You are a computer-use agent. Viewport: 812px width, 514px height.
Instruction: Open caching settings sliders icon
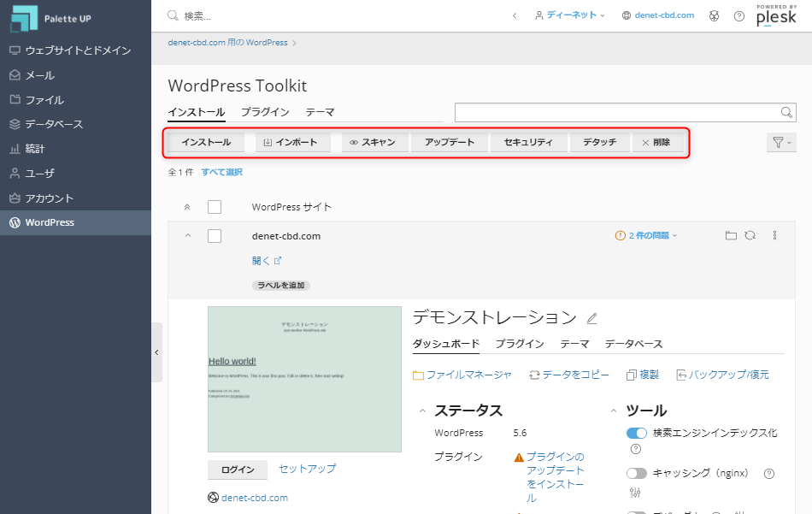click(x=635, y=493)
